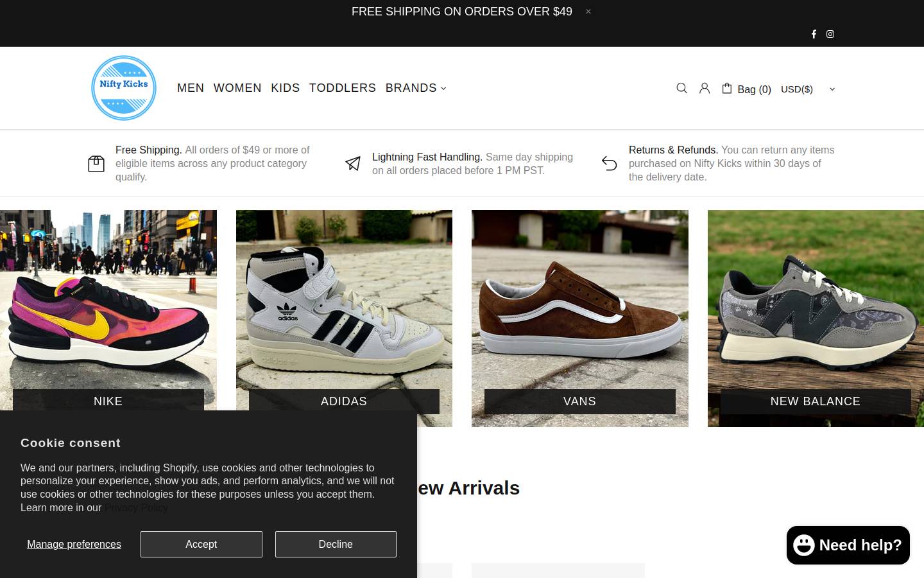Open the USD($) currency selector
Viewport: 924px width, 578px height.
coord(808,89)
